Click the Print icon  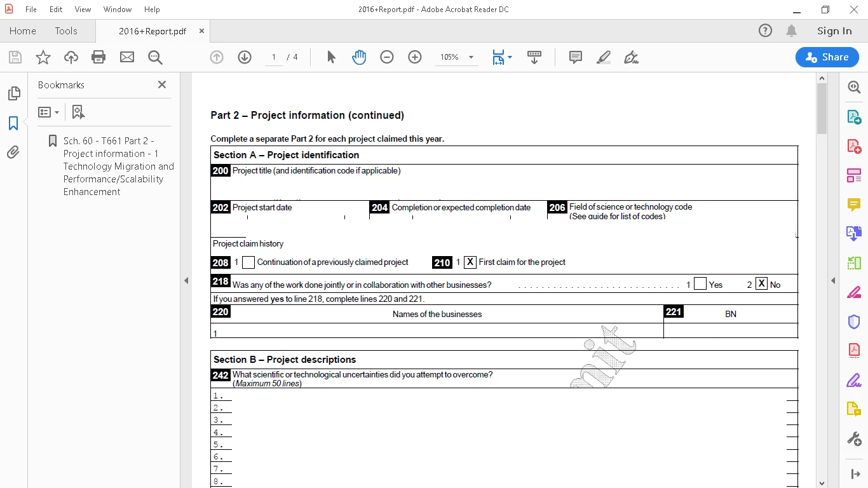point(98,58)
